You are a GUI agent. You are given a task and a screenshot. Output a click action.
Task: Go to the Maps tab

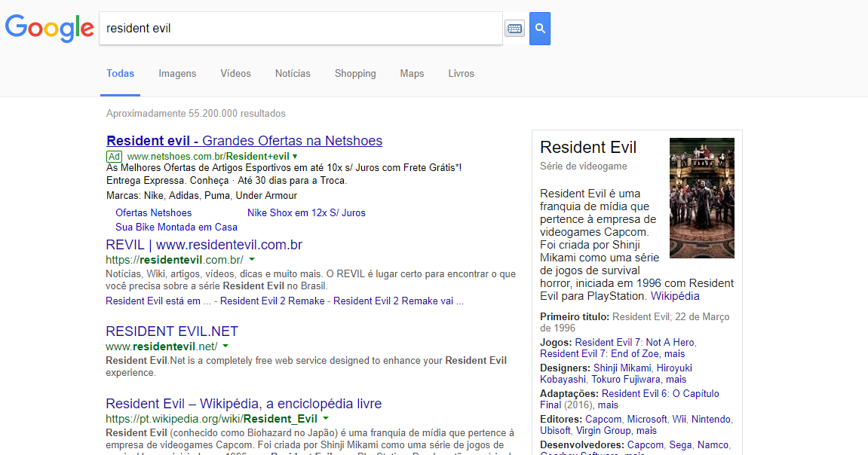coord(412,74)
